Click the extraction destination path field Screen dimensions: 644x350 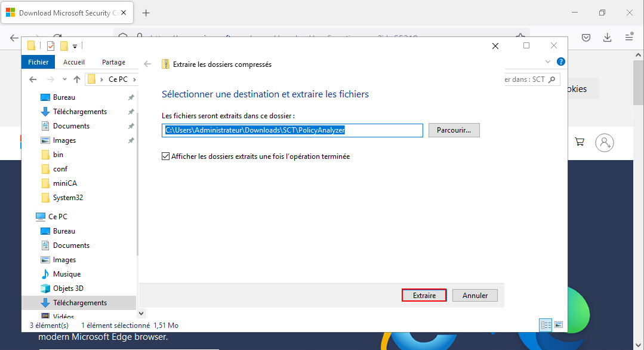(x=292, y=130)
